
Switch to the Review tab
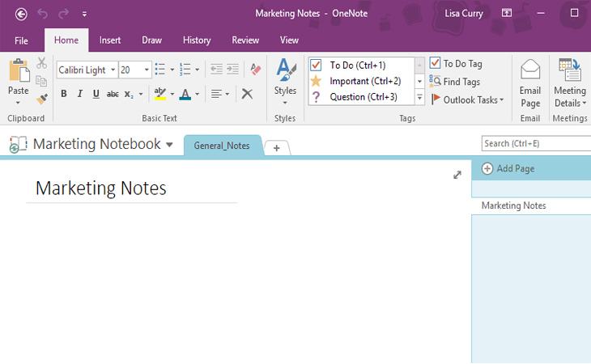click(245, 40)
